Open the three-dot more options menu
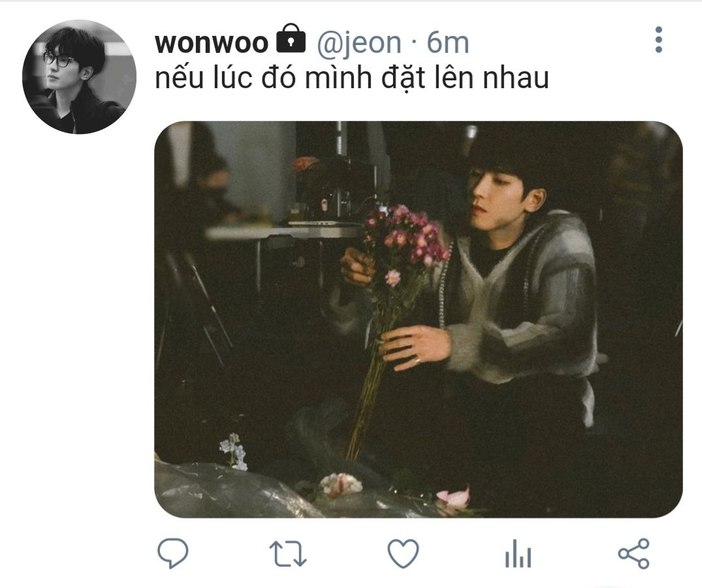The height and width of the screenshot is (588, 702). pyautogui.click(x=658, y=40)
